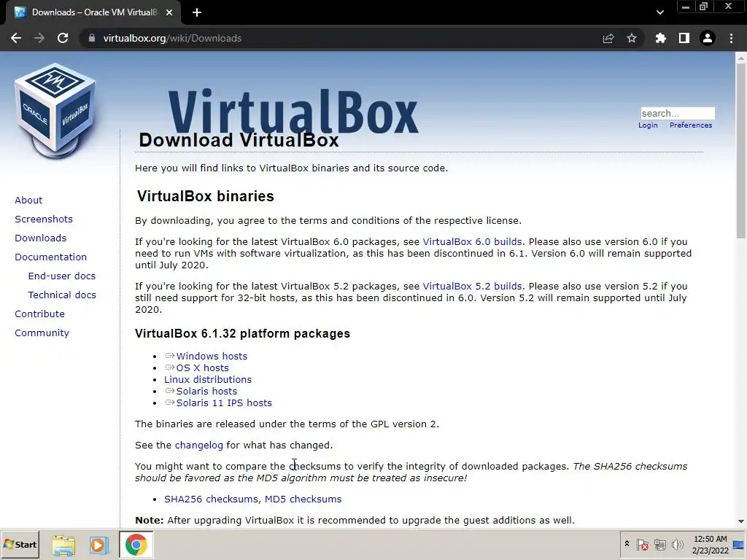Open the Preferences link

click(x=691, y=125)
